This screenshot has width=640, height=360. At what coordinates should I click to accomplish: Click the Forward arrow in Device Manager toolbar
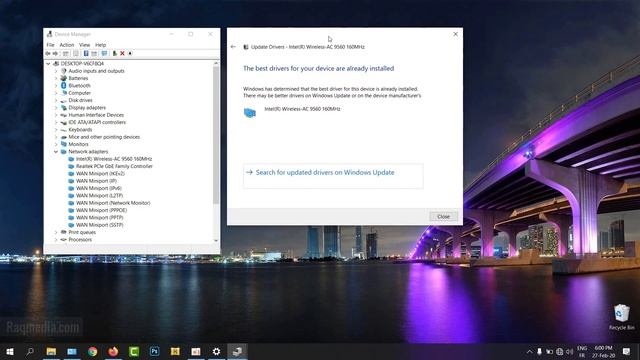pos(55,53)
